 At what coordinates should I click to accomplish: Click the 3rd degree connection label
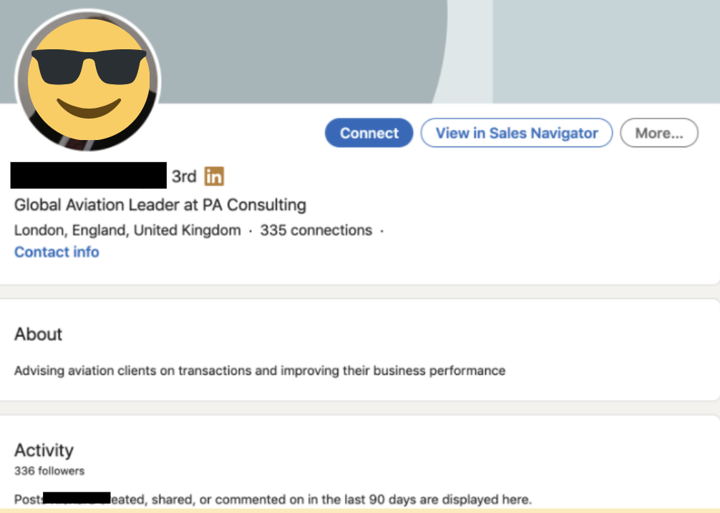(x=184, y=176)
